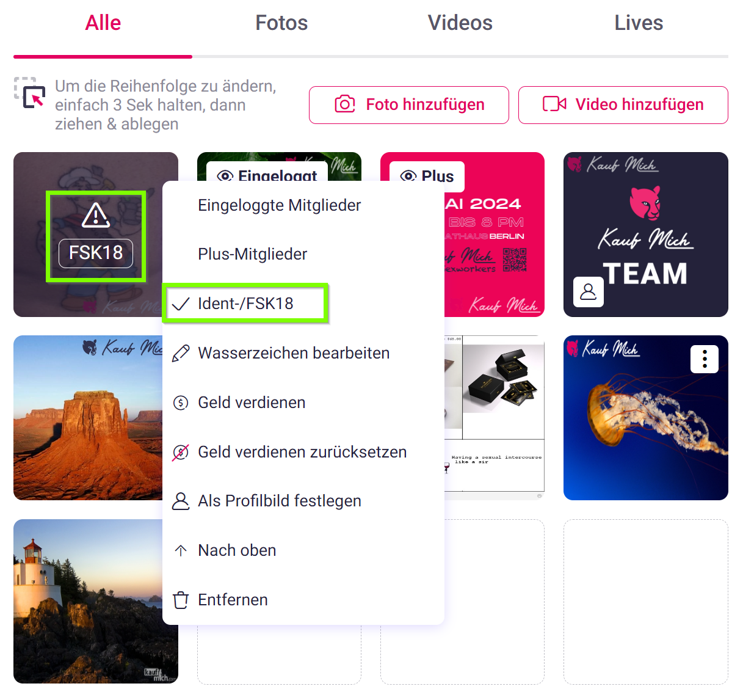Click the empty placeholder slot below the jellyfish photo
Image resolution: width=743 pixels, height=700 pixels.
(x=646, y=602)
